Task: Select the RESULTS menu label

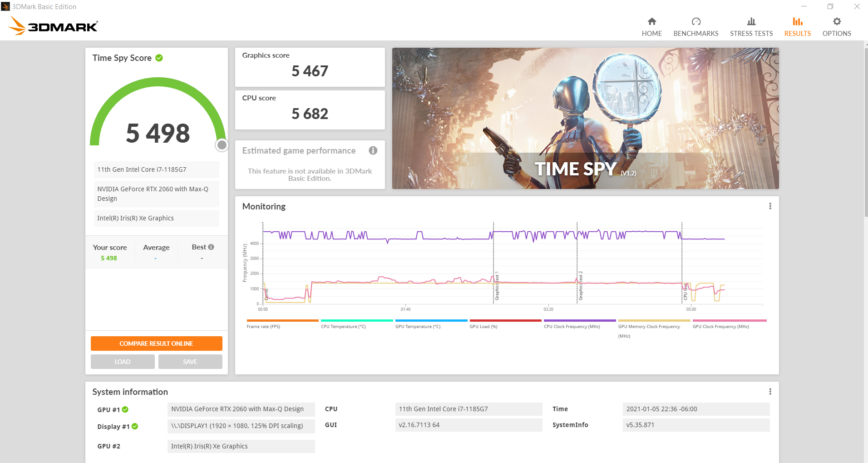Action: coord(798,34)
